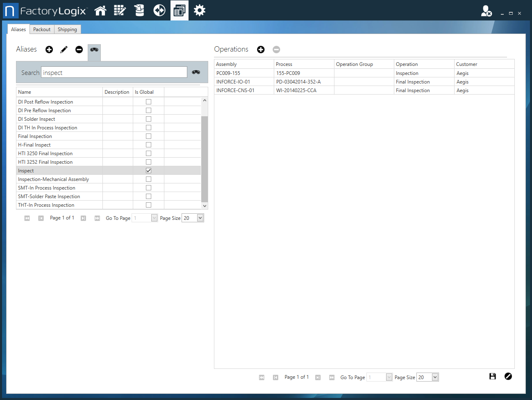
Task: Select the INFORCE-IO-01 assembly row
Action: (233, 82)
